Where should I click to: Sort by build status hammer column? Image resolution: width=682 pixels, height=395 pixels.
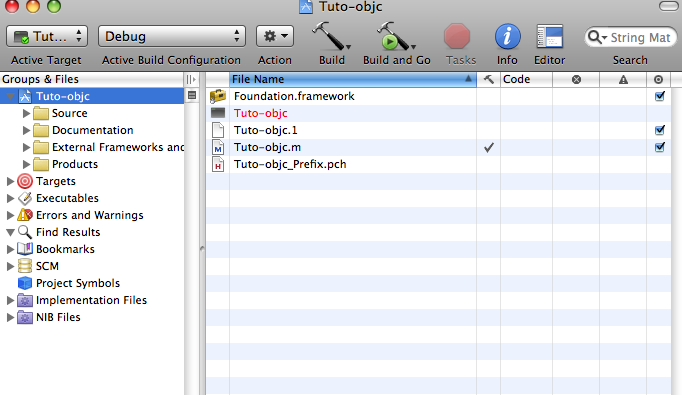[x=488, y=80]
